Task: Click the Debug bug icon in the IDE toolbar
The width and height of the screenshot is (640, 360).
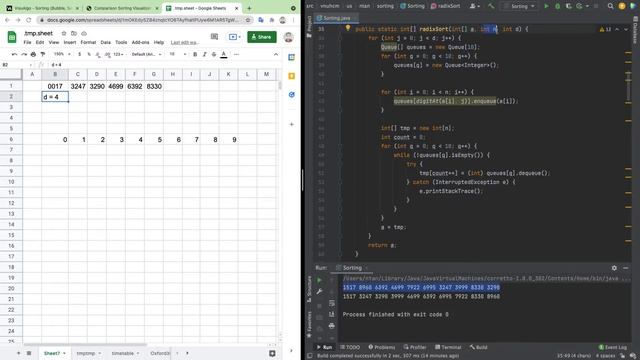Action: tap(558, 6)
